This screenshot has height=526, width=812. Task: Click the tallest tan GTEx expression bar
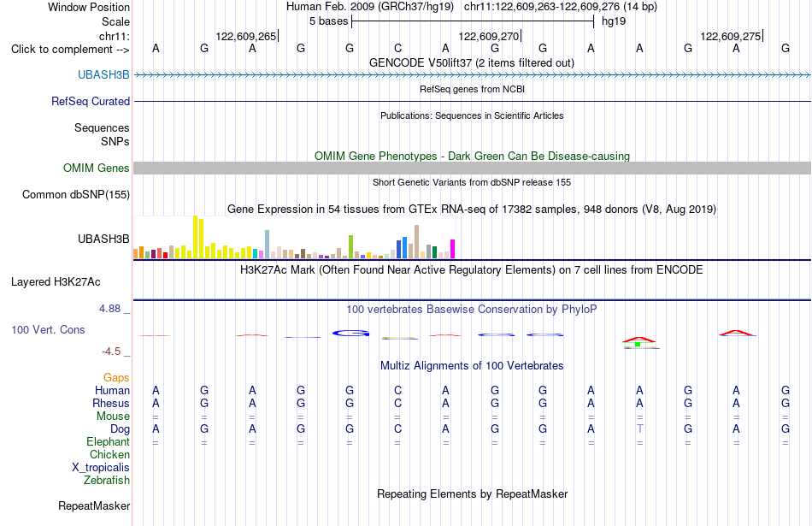pos(416,241)
